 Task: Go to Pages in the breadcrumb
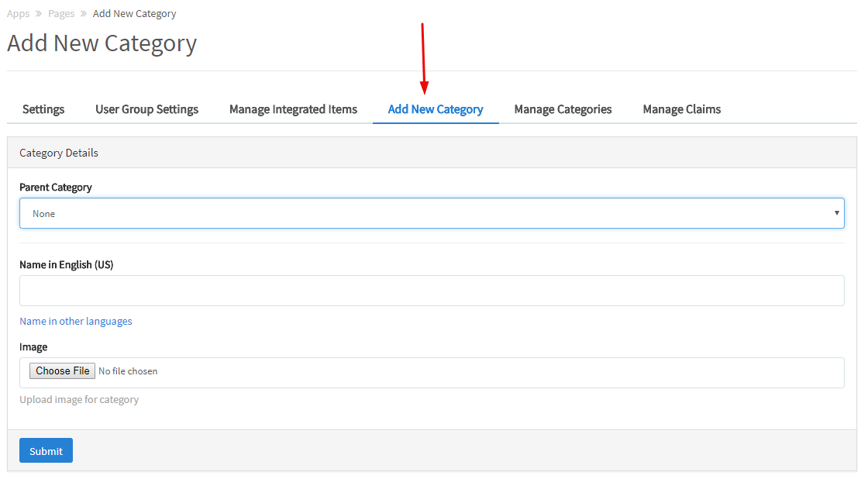(61, 14)
